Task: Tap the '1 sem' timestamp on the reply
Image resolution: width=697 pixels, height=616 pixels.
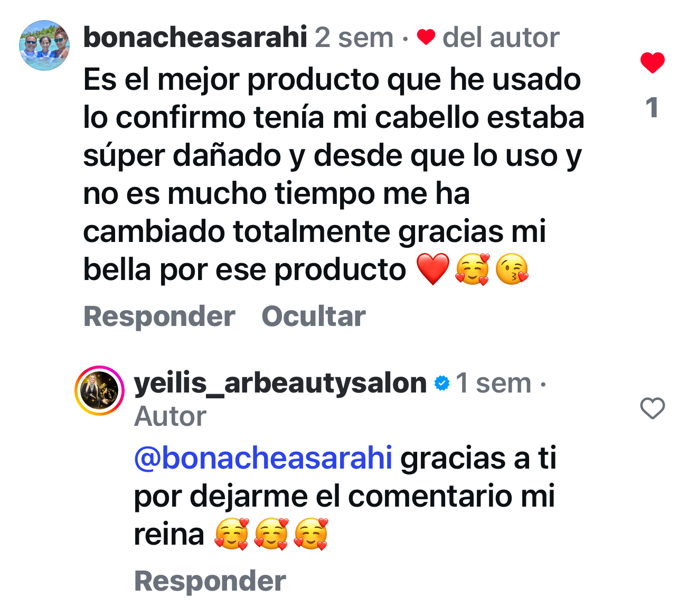Action: [x=493, y=382]
